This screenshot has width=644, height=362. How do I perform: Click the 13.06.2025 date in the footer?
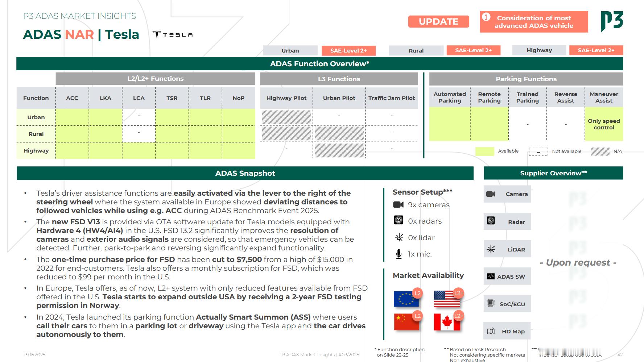34,355
